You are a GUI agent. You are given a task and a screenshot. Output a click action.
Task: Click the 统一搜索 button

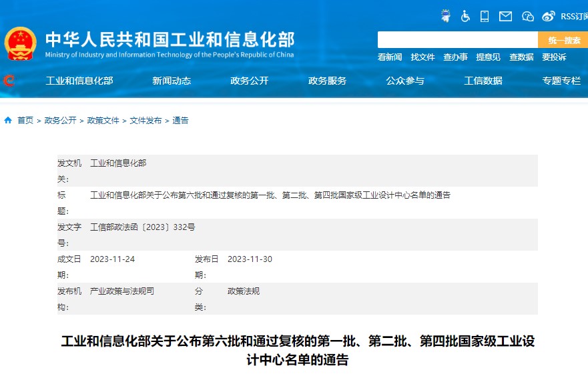point(563,40)
